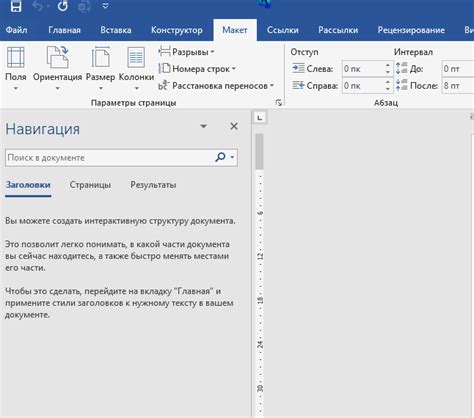Switch to the Рецензирование tab
This screenshot has width=474, height=418.
pyautogui.click(x=411, y=30)
